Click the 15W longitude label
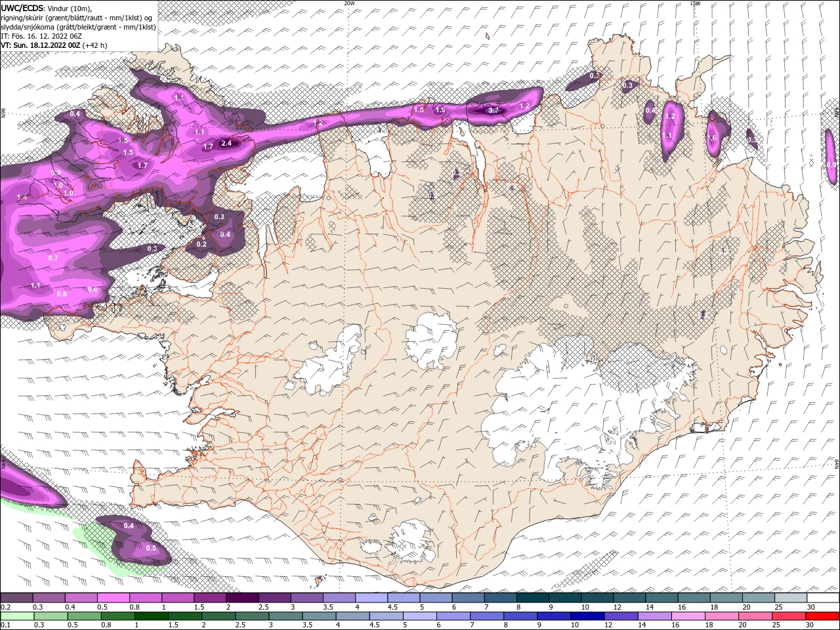 click(695, 3)
